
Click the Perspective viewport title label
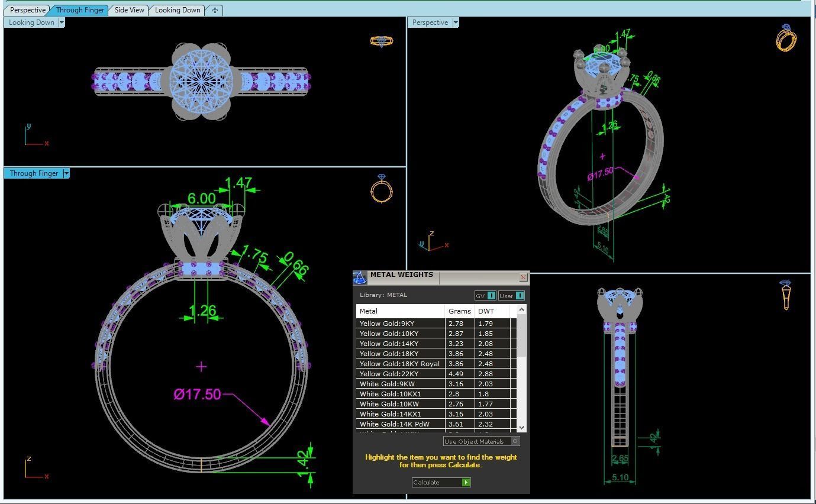click(x=430, y=22)
